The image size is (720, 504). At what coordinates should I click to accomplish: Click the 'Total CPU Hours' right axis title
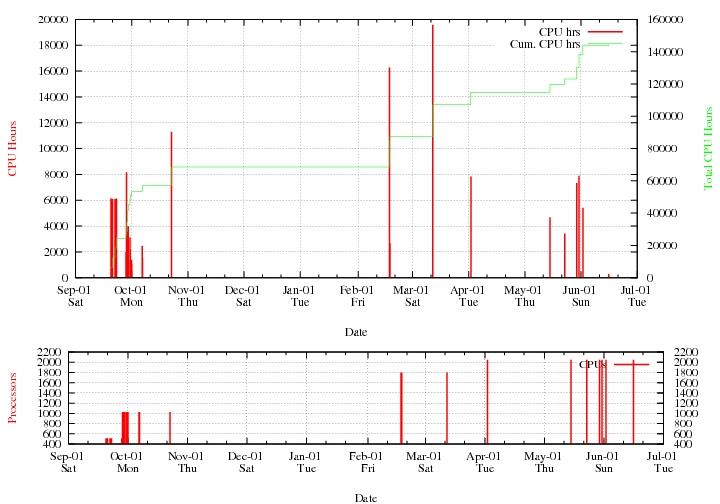pyautogui.click(x=708, y=148)
